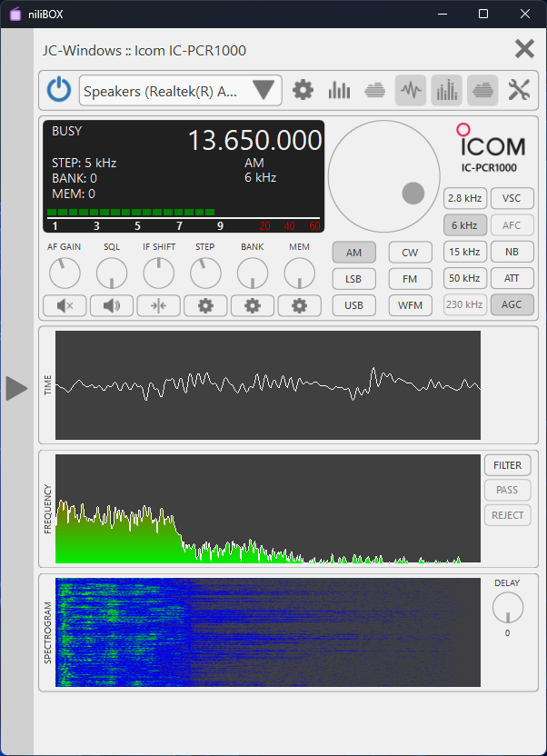Click the SPECTROGRAM waterfall display
Image resolution: width=547 pixels, height=756 pixels.
tap(268, 632)
